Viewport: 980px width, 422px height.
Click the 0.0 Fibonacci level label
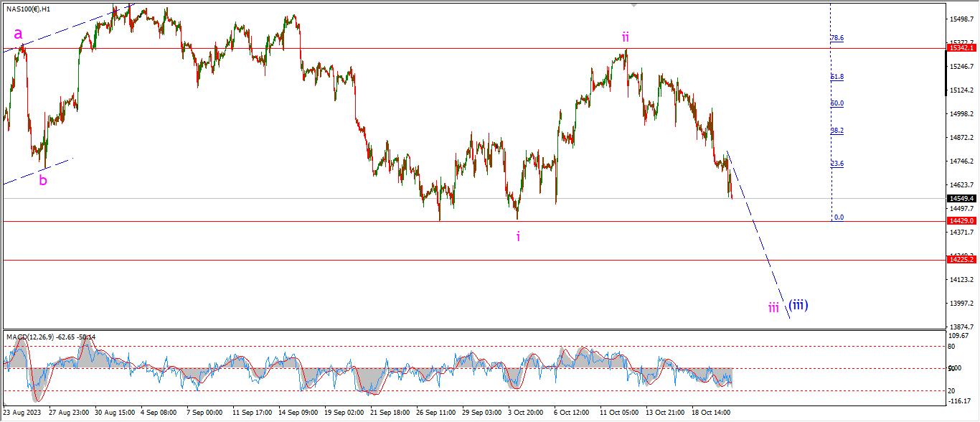[x=838, y=217]
